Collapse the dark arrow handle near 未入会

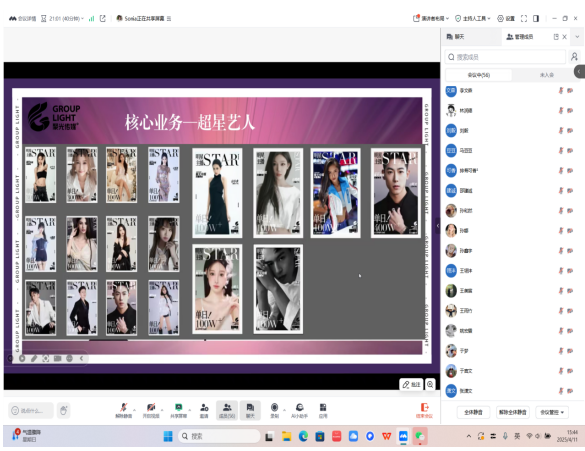click(579, 71)
